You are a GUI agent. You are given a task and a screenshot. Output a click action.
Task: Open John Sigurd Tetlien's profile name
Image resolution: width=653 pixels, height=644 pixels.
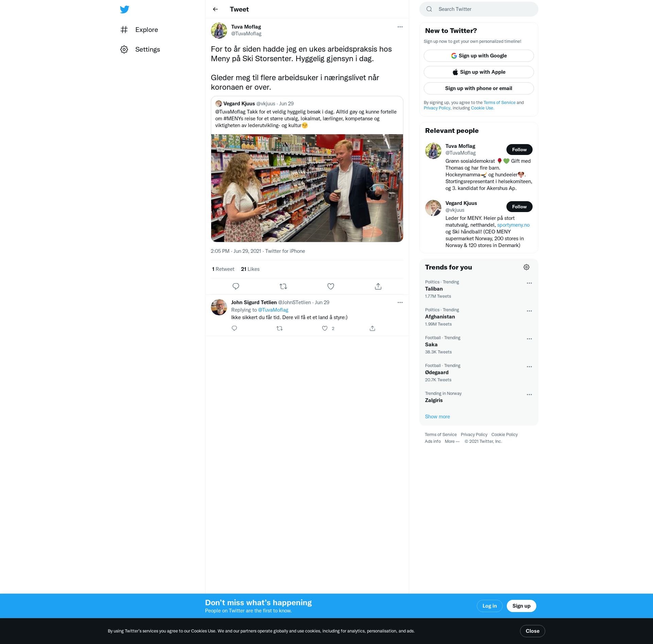(x=254, y=302)
